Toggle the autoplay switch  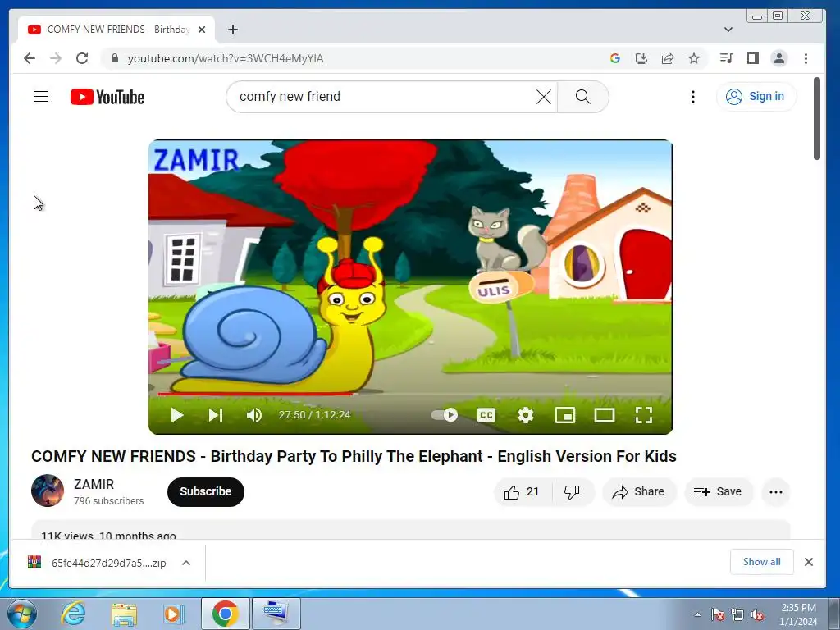[445, 415]
